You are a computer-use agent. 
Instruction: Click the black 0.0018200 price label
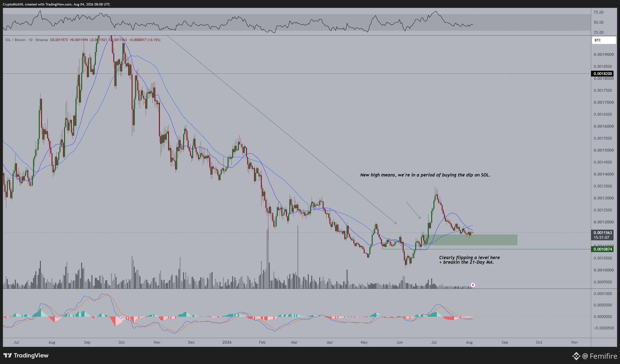pos(602,74)
